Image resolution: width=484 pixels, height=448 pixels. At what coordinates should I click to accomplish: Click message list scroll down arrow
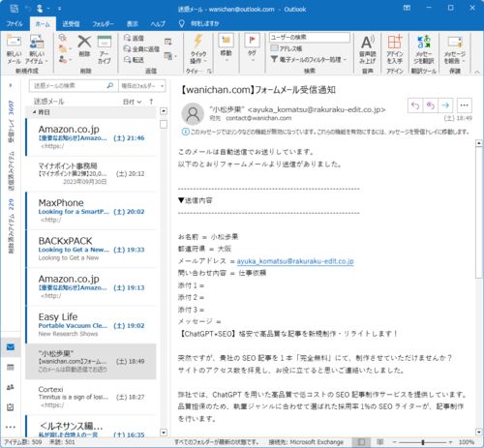[164, 433]
